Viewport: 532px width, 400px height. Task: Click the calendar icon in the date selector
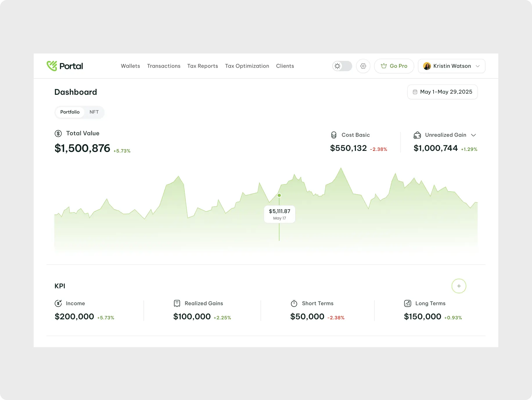click(x=415, y=92)
